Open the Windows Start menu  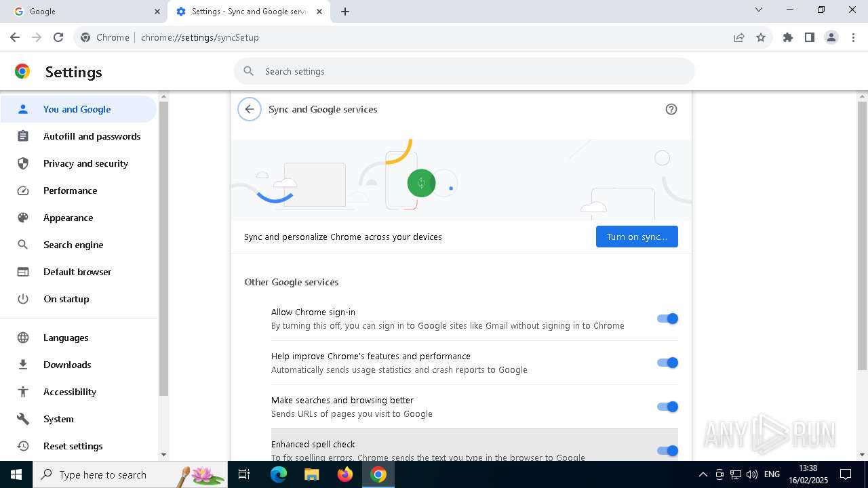pyautogui.click(x=16, y=474)
